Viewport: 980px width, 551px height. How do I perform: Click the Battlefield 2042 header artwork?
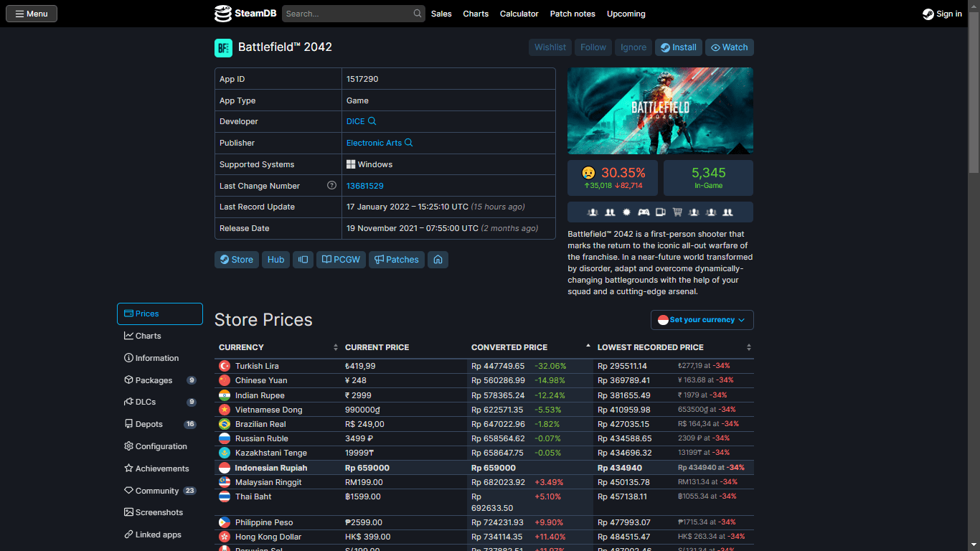coord(660,111)
